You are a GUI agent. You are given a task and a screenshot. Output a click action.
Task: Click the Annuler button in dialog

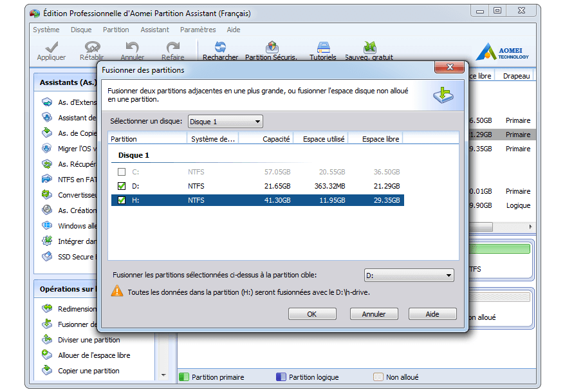[x=374, y=314]
